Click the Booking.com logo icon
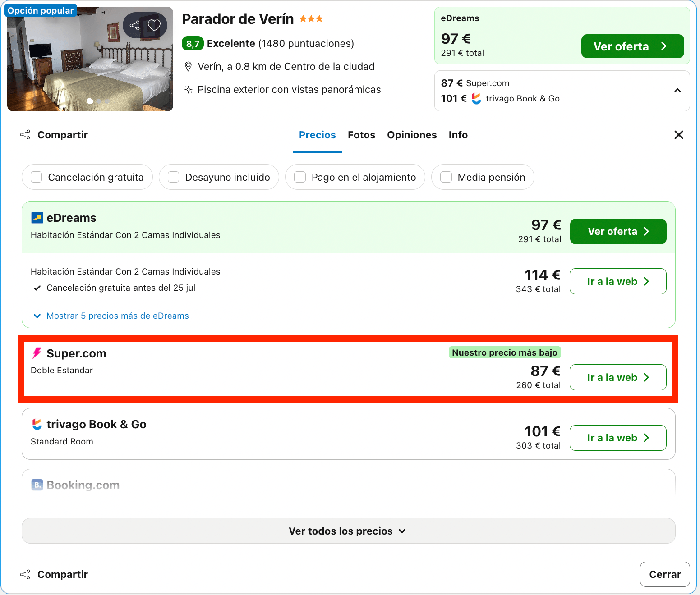 [37, 485]
